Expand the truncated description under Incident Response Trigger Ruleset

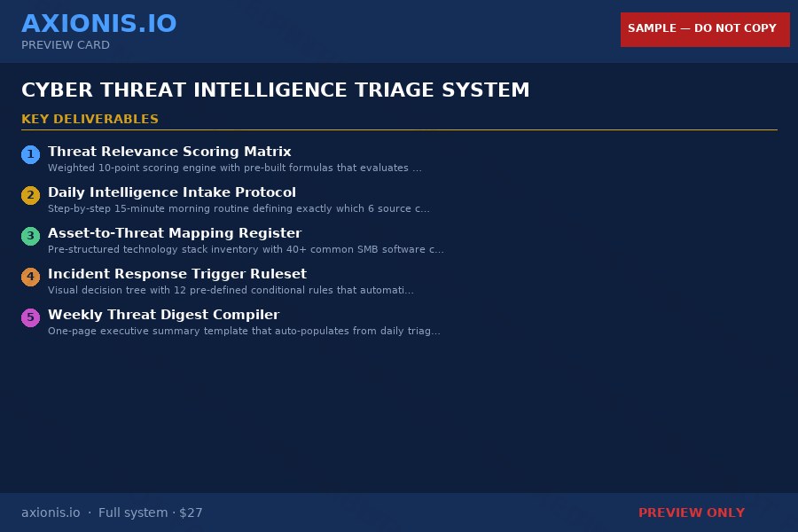231,290
